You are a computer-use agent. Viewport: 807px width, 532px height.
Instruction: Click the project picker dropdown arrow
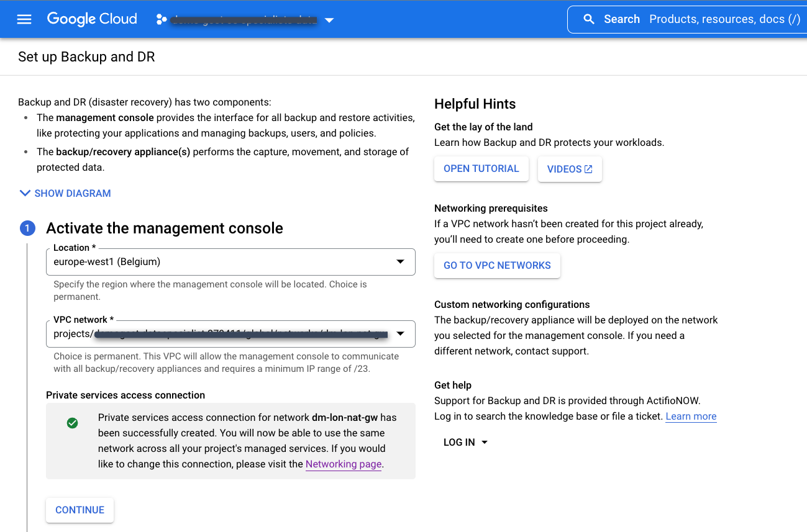tap(329, 20)
